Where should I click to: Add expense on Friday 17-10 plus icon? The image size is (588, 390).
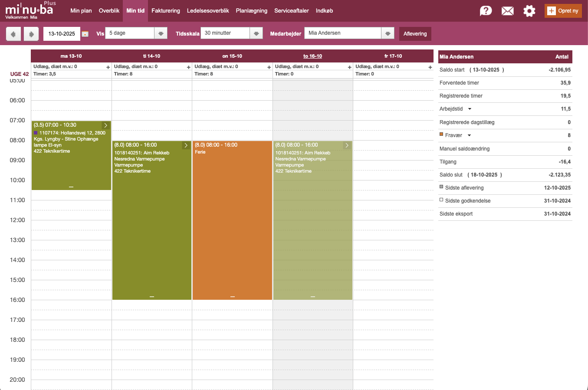pyautogui.click(x=430, y=67)
